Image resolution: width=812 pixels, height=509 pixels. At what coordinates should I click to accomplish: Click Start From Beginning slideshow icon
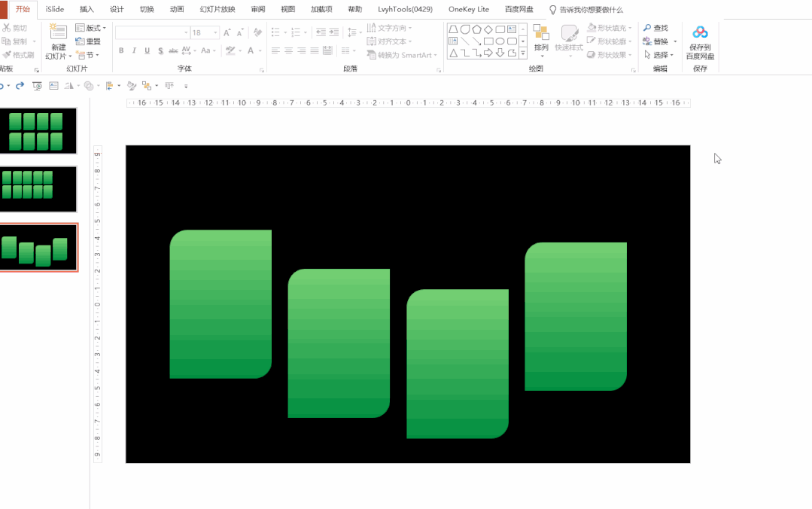37,86
